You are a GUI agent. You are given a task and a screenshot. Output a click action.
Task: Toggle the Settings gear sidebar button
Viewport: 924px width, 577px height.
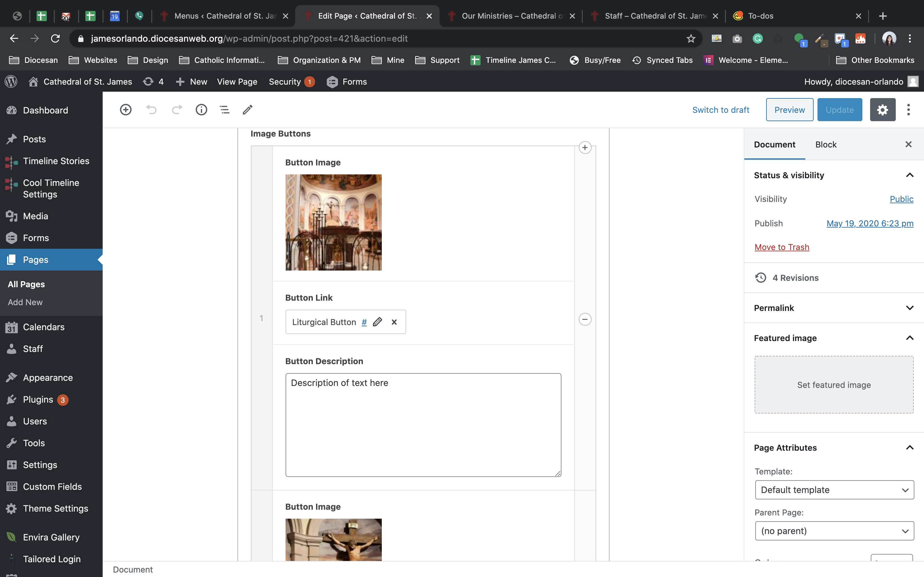click(x=882, y=110)
